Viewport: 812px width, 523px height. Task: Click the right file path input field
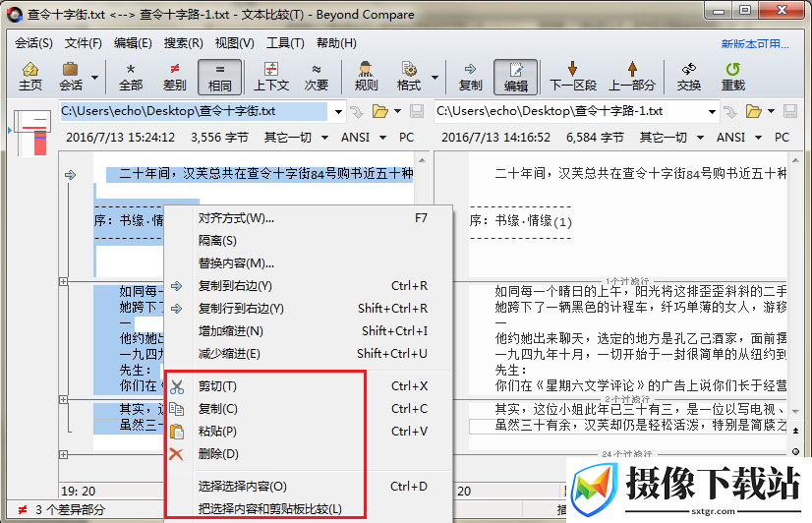[569, 111]
